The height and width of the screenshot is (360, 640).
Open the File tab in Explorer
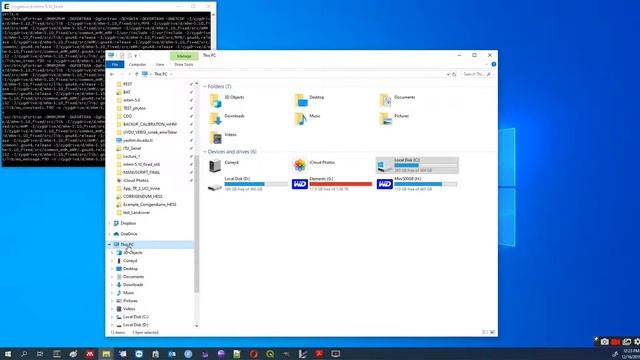coord(115,64)
